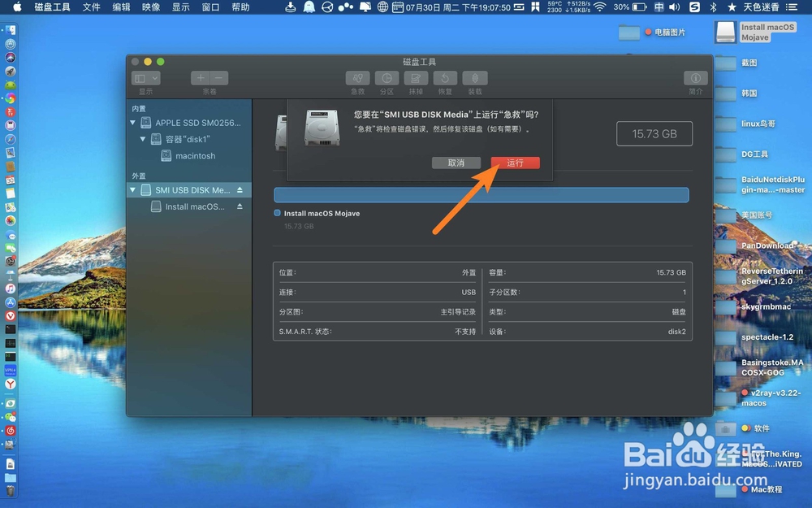Click the 运行 (Run) button
This screenshot has width=812, height=508.
point(516,163)
